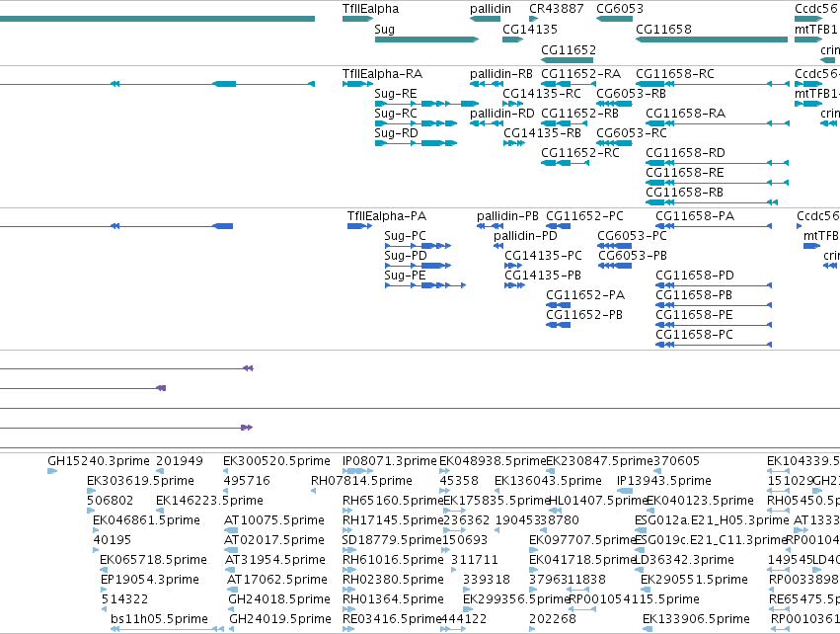
Task: Click the CG11658-RA transcript label
Action: pos(685,114)
